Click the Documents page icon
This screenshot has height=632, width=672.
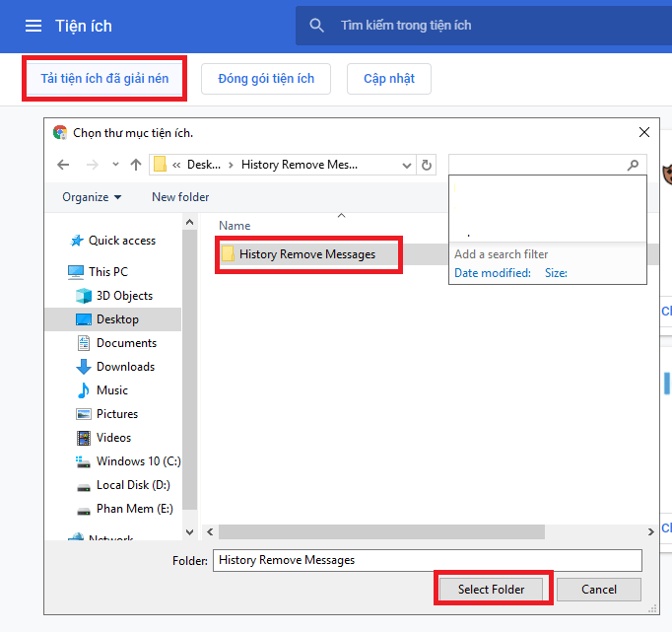click(83, 343)
